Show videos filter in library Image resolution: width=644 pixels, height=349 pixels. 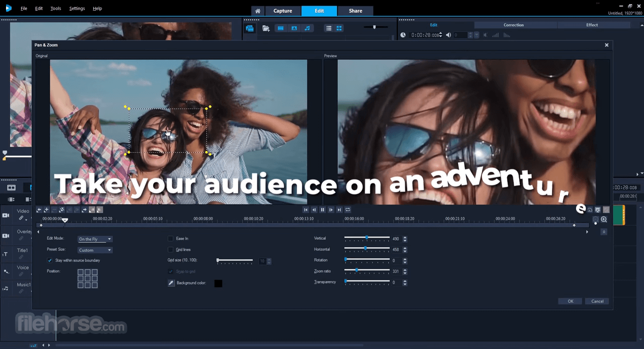(x=280, y=28)
